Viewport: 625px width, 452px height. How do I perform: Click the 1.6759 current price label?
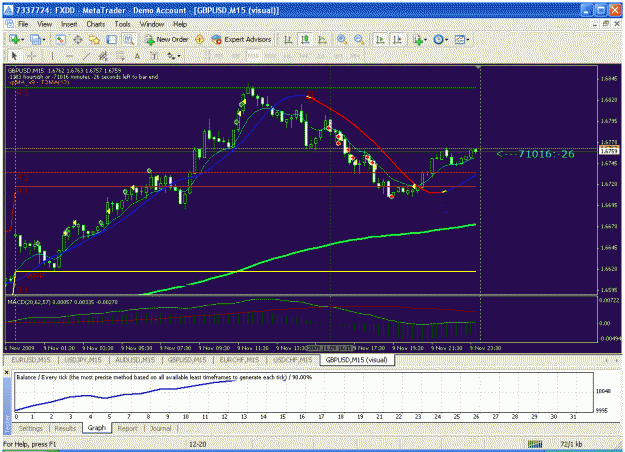pyautogui.click(x=609, y=151)
